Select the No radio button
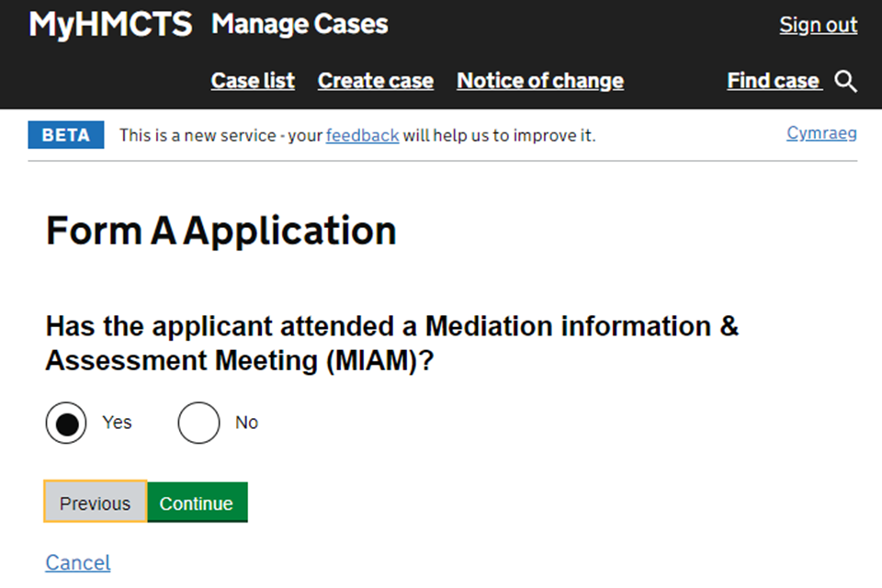 tap(198, 424)
